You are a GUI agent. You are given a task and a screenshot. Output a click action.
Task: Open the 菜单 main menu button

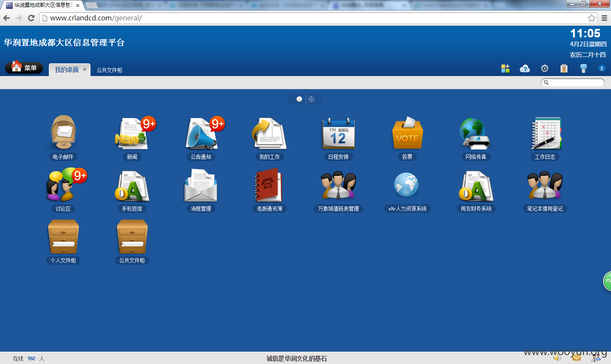24,67
